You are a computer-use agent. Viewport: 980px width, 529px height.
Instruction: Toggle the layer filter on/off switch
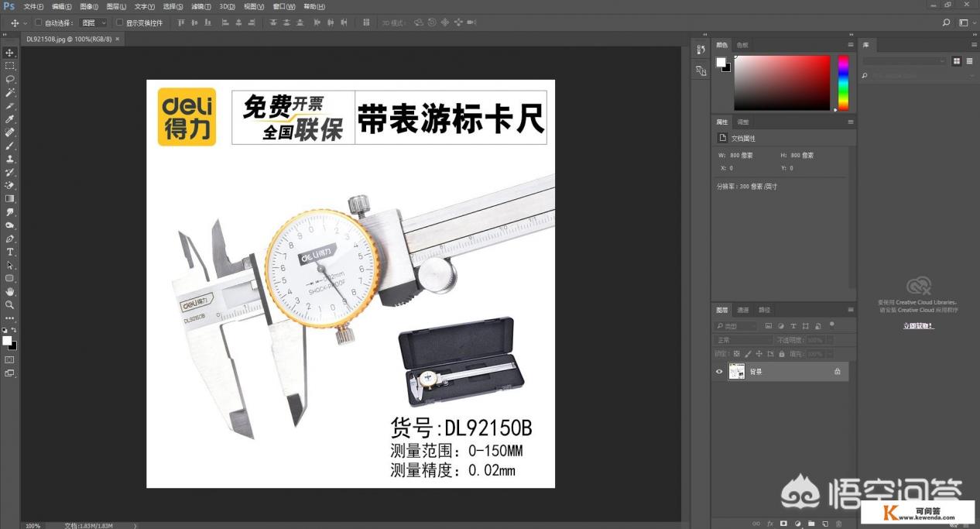832,325
